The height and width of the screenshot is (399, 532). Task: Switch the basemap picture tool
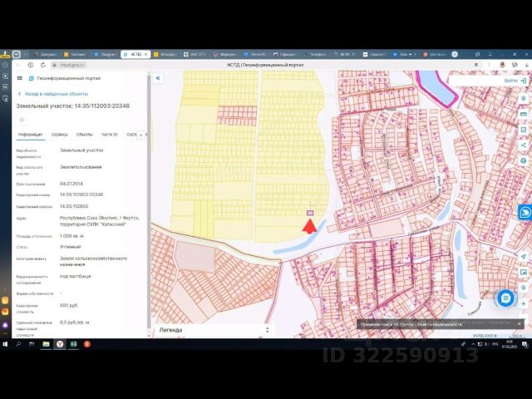pos(524,272)
